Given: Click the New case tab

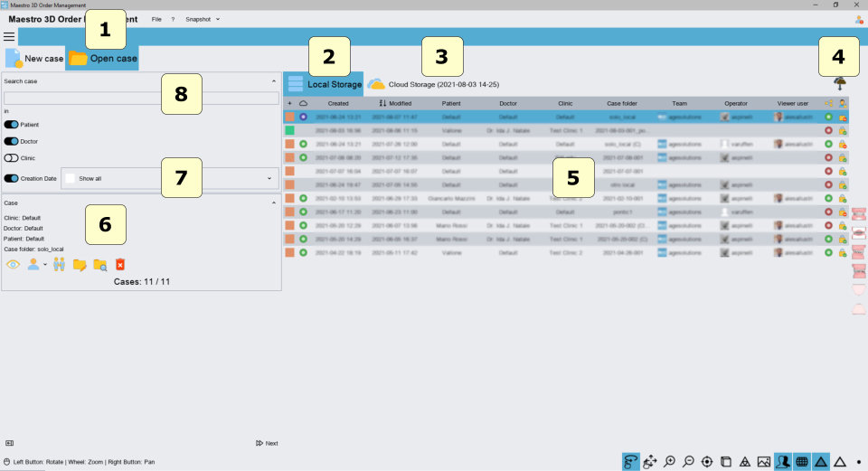Looking at the screenshot, I should coord(34,58).
